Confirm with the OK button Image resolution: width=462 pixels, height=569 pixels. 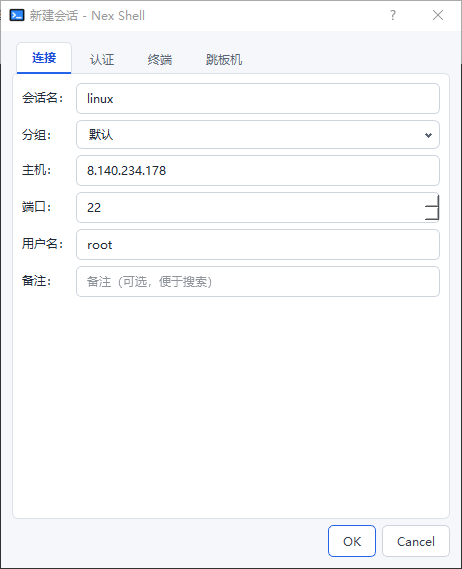(x=352, y=541)
